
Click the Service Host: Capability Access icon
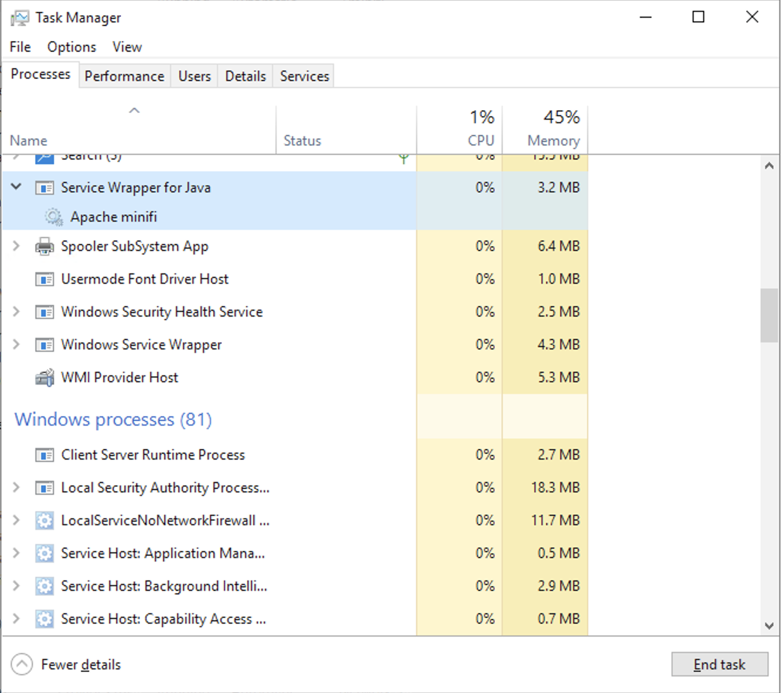click(45, 619)
